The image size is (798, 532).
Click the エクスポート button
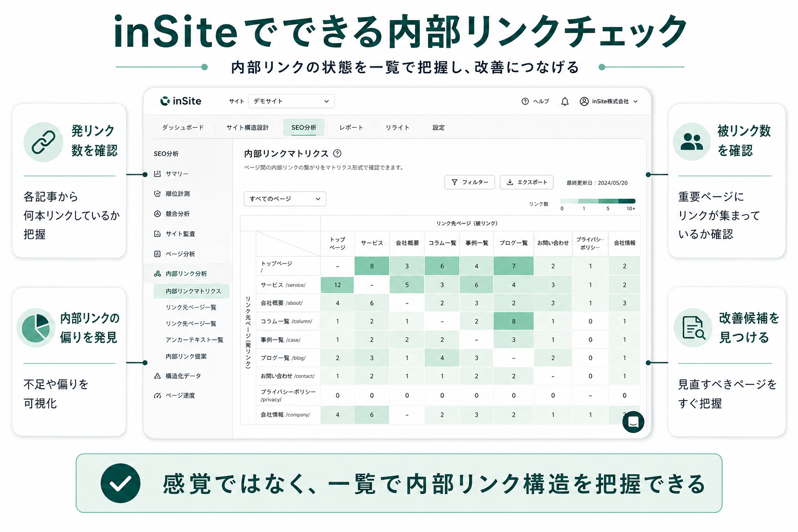tap(527, 182)
